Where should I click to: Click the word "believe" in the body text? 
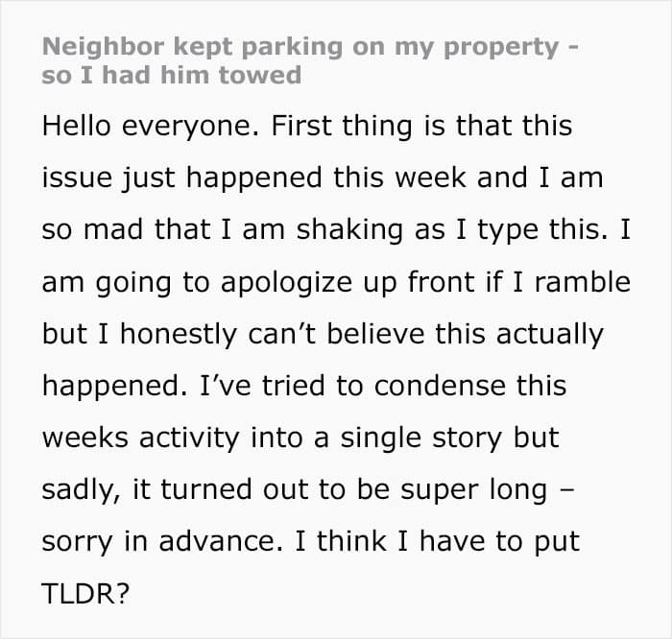coord(375,333)
